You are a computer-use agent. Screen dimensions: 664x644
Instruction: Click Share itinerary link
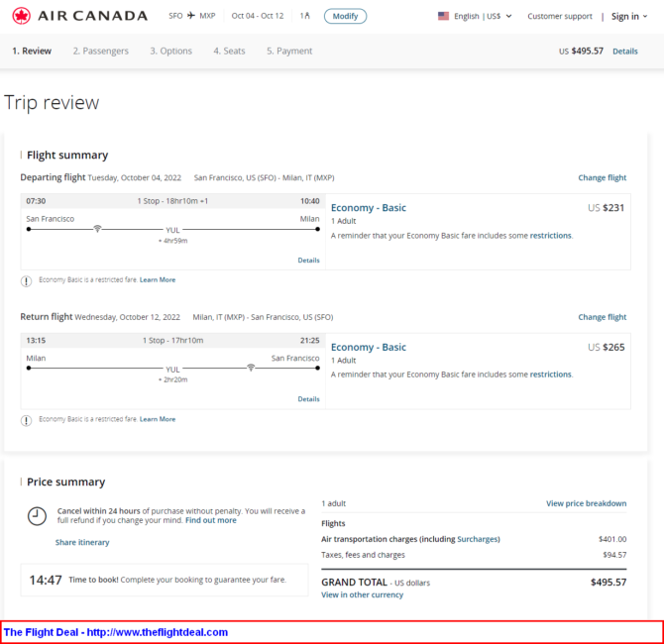click(82, 542)
